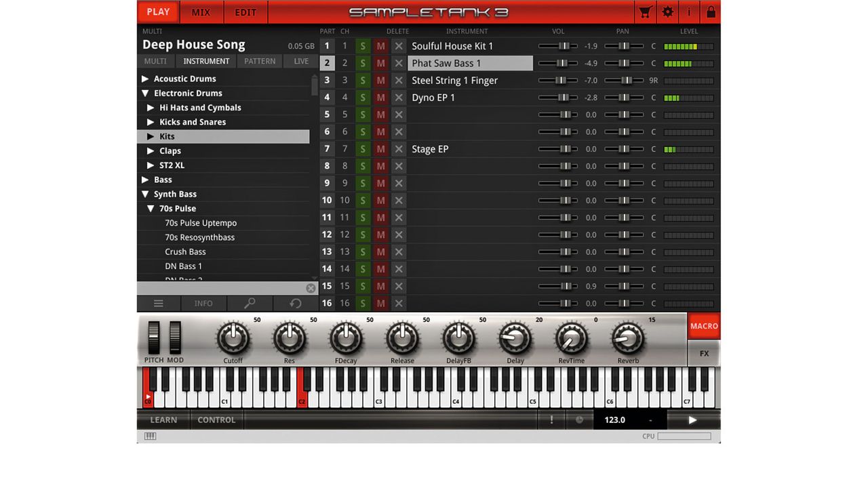Image resolution: width=868 pixels, height=488 pixels.
Task: Open the FX panel button
Action: pos(704,354)
